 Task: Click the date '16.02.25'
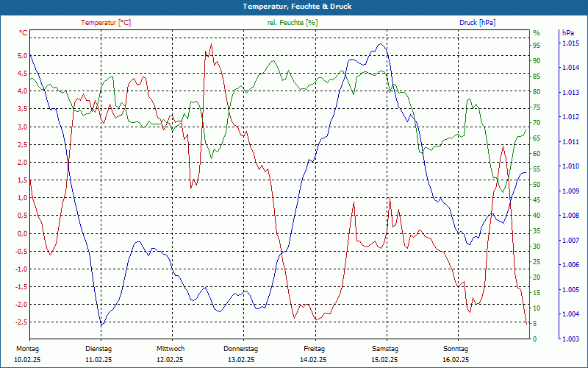456,360
